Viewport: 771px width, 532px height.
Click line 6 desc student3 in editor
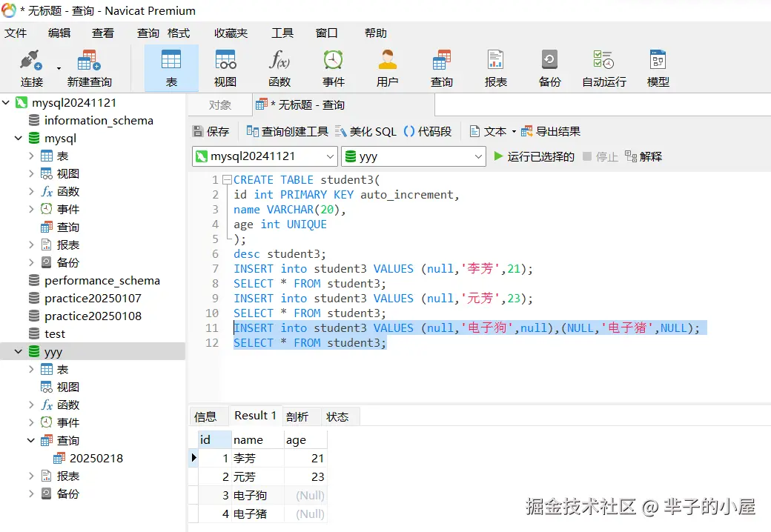[279, 254]
